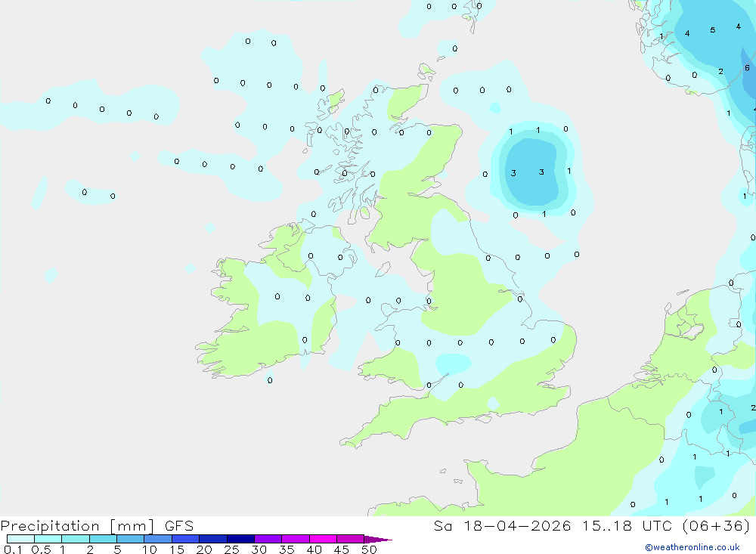This screenshot has height=554, width=756.
Task: Click the 'Sa' weekday abbreviation
Action: 442,525
